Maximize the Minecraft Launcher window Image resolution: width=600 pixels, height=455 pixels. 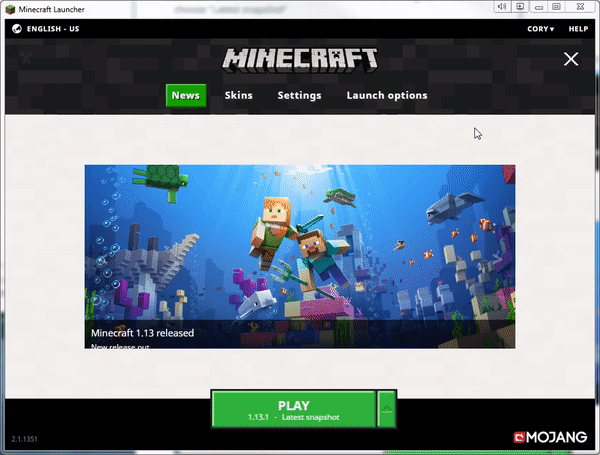coord(556,7)
